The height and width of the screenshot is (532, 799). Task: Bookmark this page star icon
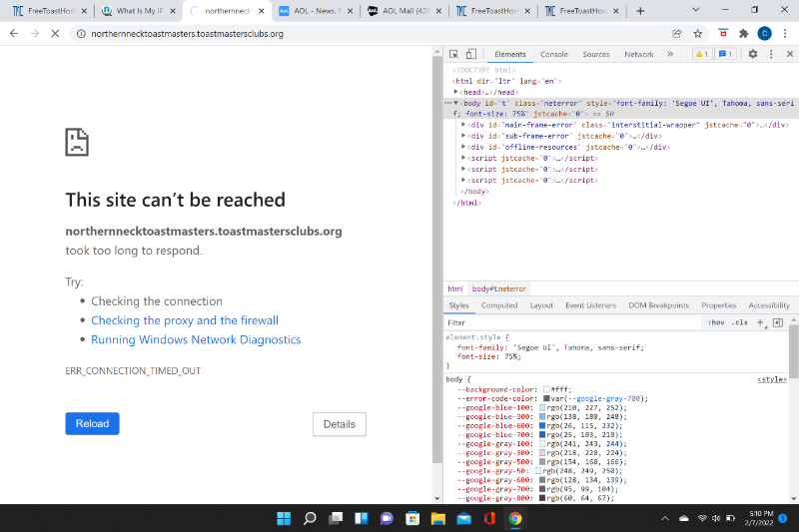(x=697, y=34)
